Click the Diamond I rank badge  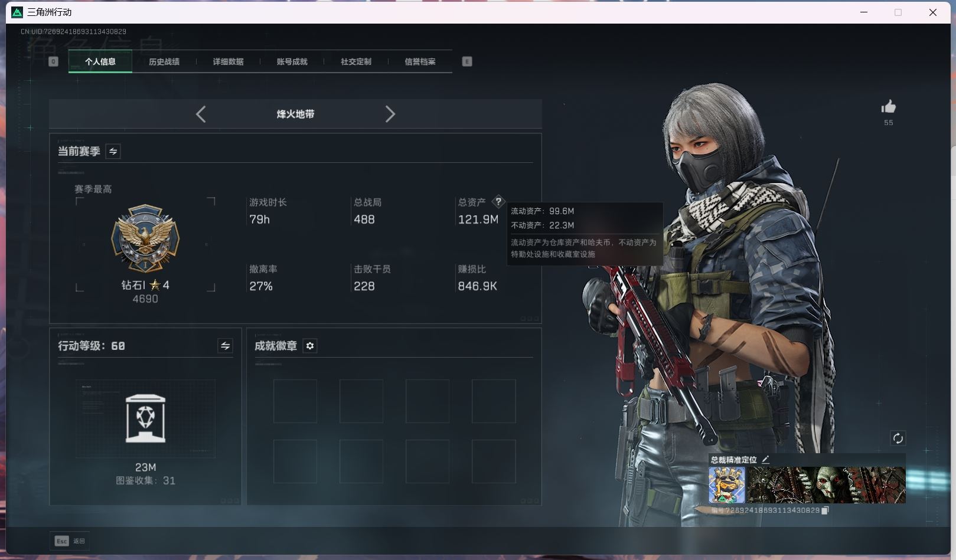(x=145, y=238)
